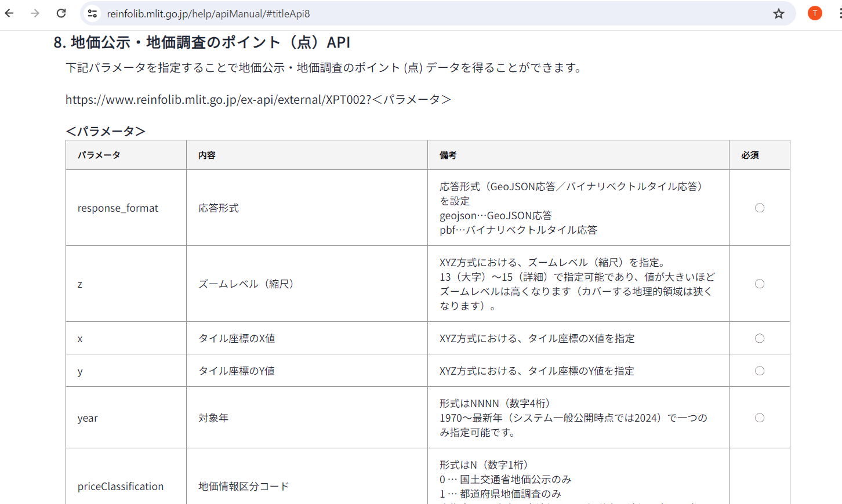
Task: Click the 'XYZ方式における、タイル座標のX値を指定' remark
Action: tap(537, 338)
